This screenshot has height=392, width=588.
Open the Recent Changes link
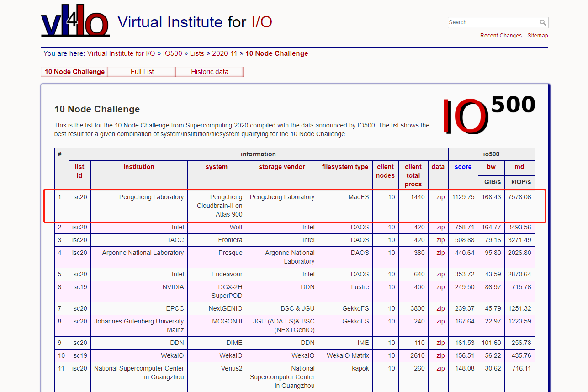click(500, 36)
